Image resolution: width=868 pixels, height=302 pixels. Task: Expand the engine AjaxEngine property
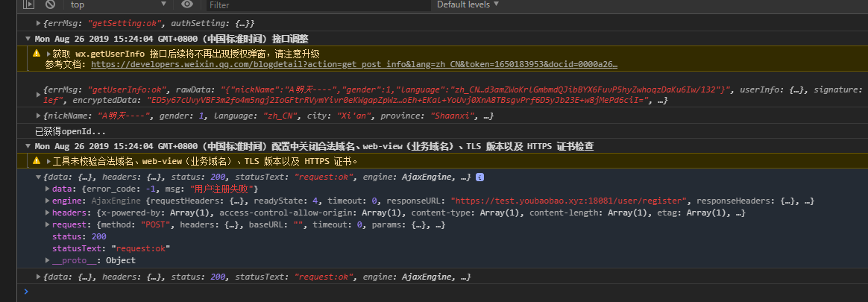click(x=48, y=201)
